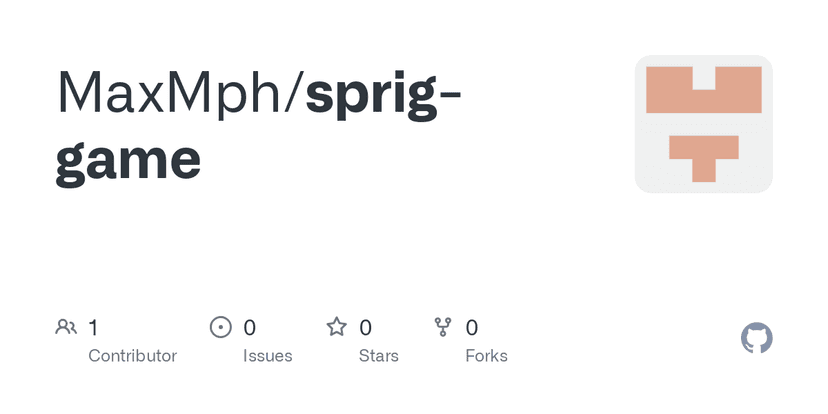Viewport: 828px width, 414px height.
Task: Select the issues count number
Action: pyautogui.click(x=250, y=327)
